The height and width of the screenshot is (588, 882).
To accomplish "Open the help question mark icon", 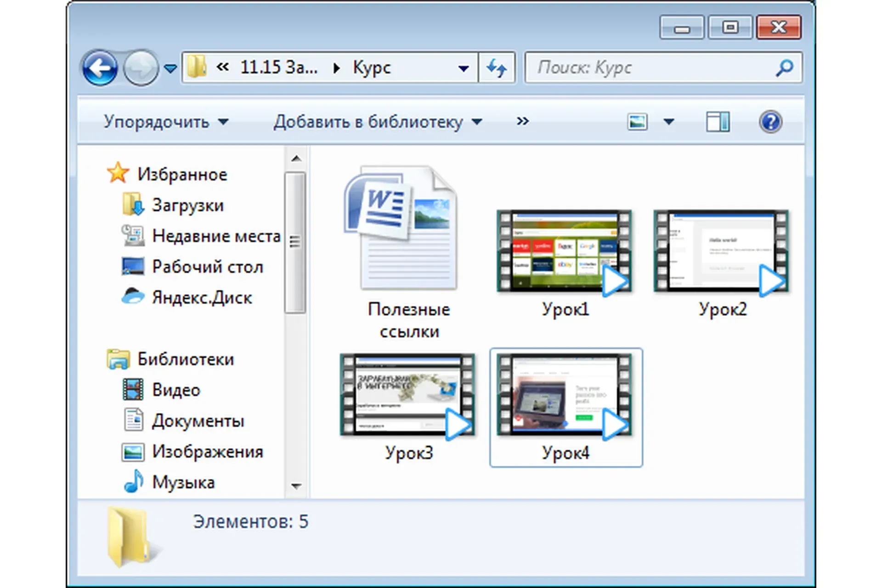I will pos(770,122).
